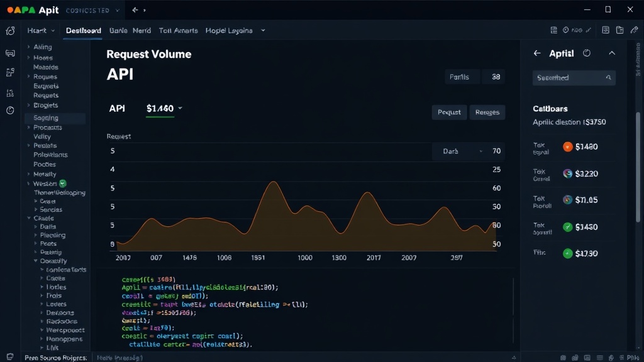Expand the Brogiets tree item
The height and width of the screenshot is (362, 644).
[28, 105]
